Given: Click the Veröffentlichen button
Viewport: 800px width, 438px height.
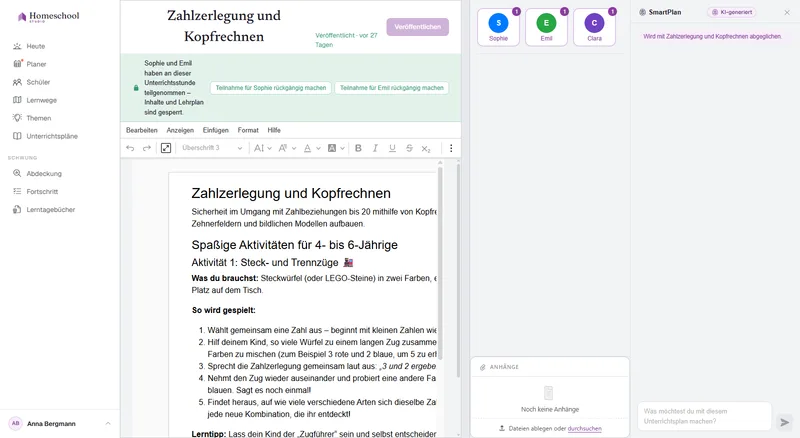Looking at the screenshot, I should (x=417, y=27).
